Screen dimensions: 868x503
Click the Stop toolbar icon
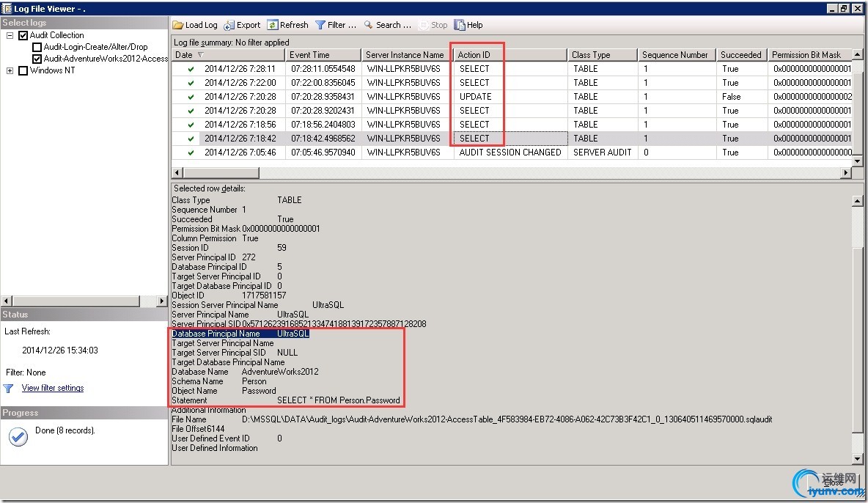tap(424, 26)
